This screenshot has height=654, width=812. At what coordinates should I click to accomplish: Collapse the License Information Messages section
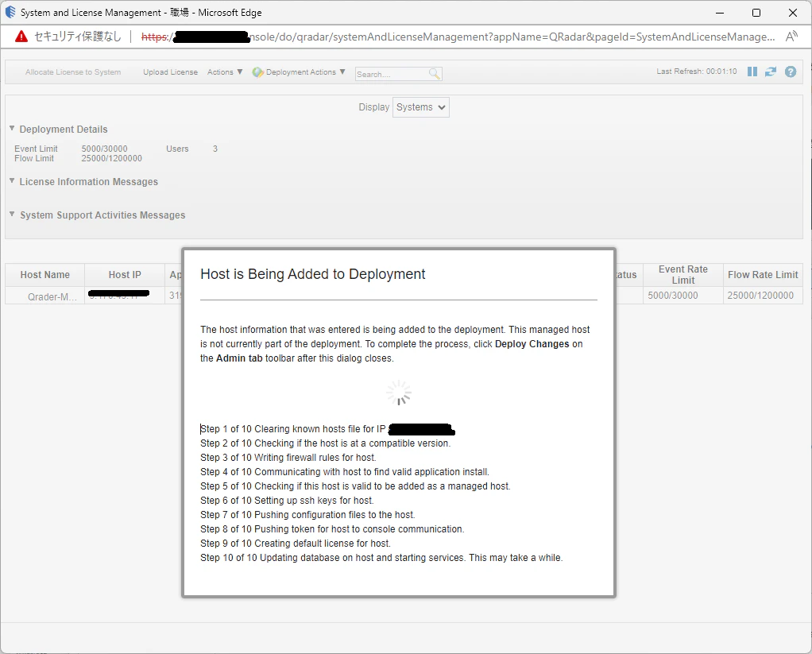click(x=12, y=180)
